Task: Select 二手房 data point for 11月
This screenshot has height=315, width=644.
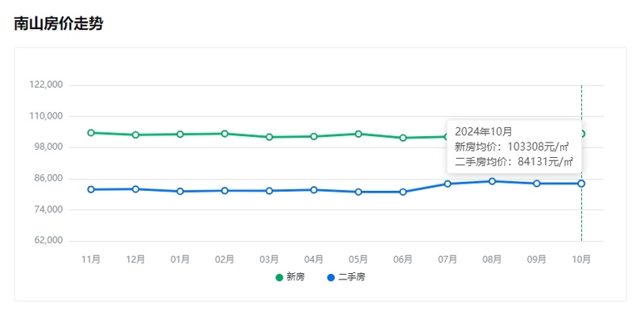Action: [x=91, y=189]
